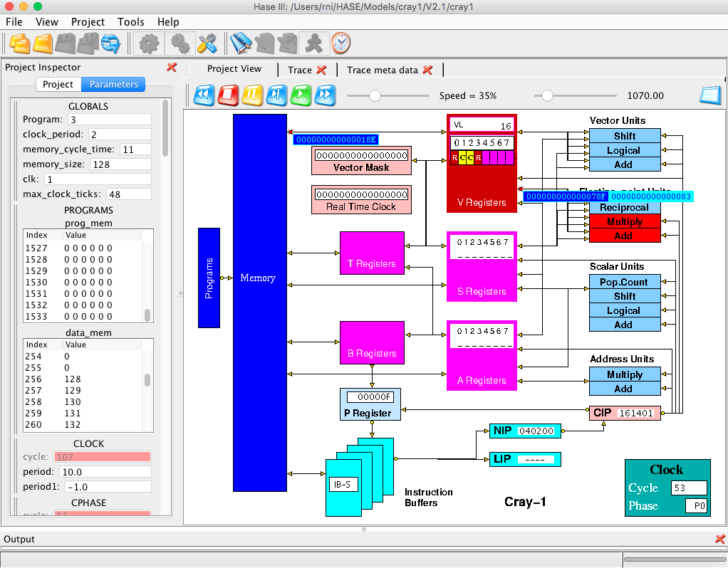Switch to the Trace meta data tab
The image size is (728, 568).
pyautogui.click(x=382, y=70)
